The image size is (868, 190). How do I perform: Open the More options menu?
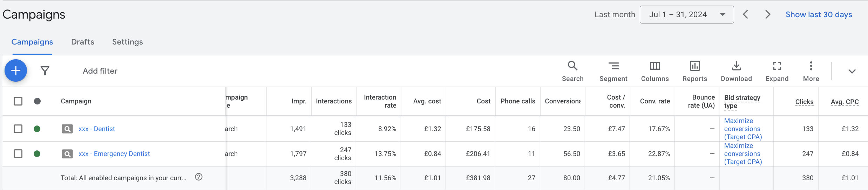(x=811, y=71)
